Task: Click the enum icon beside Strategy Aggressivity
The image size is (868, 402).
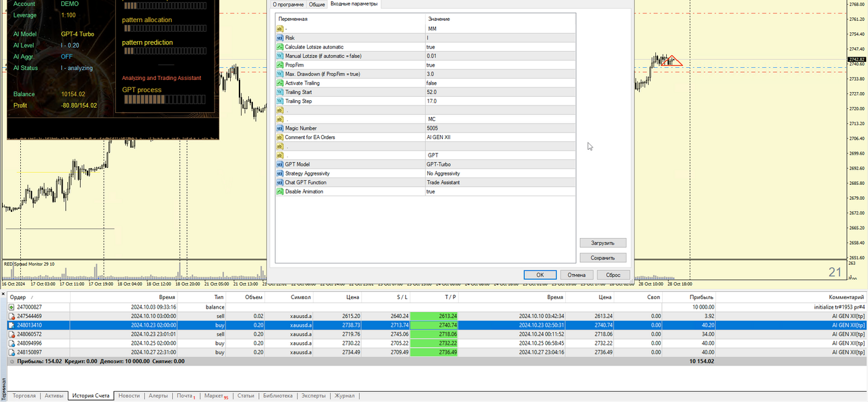Action: 280,173
